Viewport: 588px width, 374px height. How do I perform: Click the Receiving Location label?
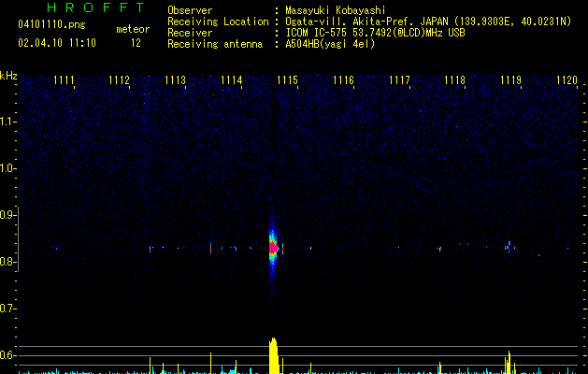coord(218,22)
